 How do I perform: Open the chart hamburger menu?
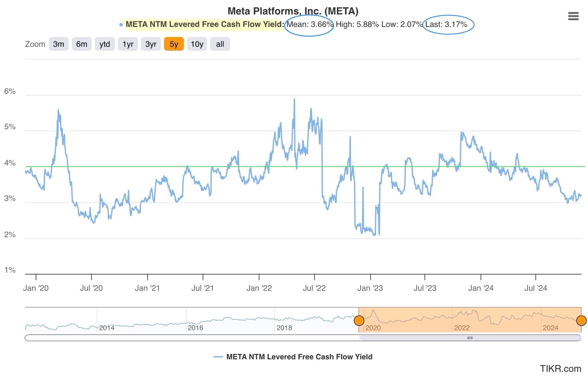coord(573,16)
